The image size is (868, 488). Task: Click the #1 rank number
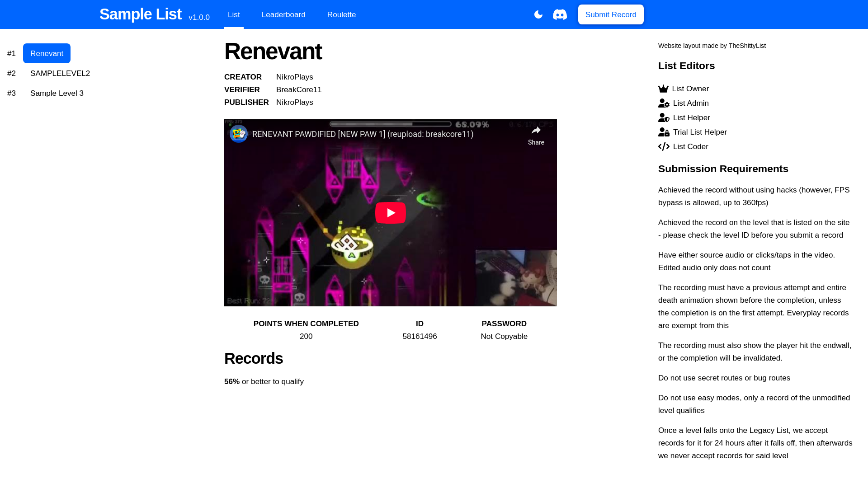point(11,54)
